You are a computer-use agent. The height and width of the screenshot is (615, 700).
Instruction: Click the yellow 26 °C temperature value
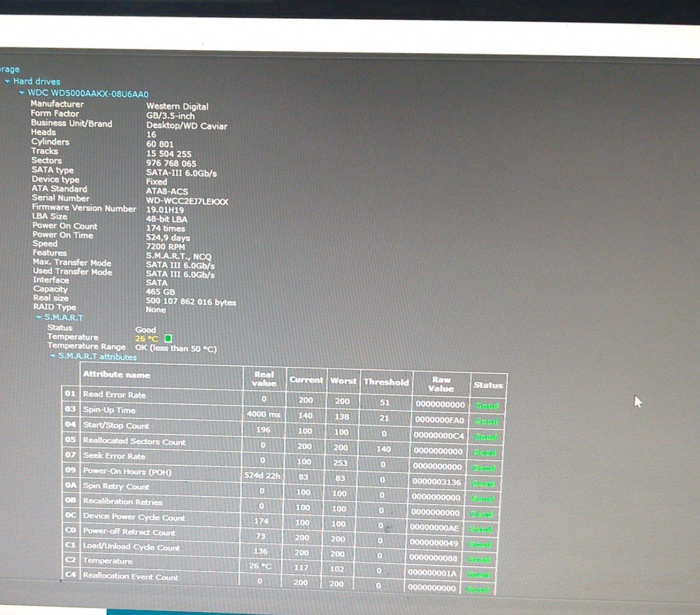pos(146,339)
